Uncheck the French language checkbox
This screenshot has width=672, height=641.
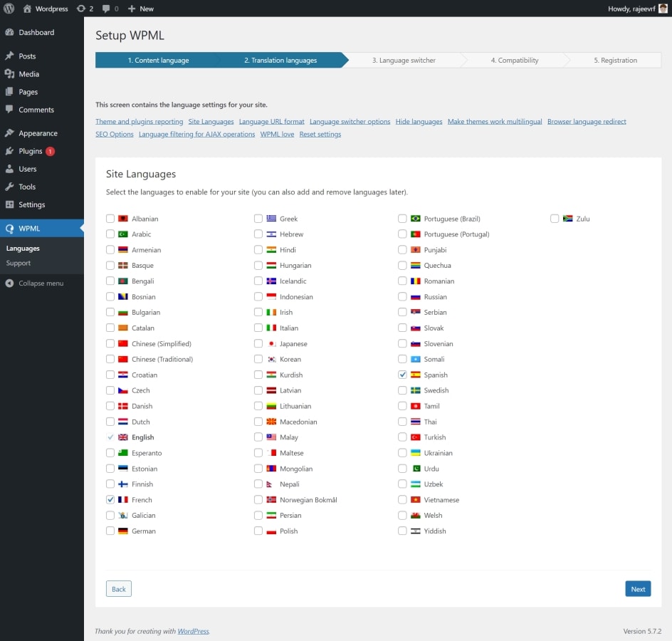point(110,499)
